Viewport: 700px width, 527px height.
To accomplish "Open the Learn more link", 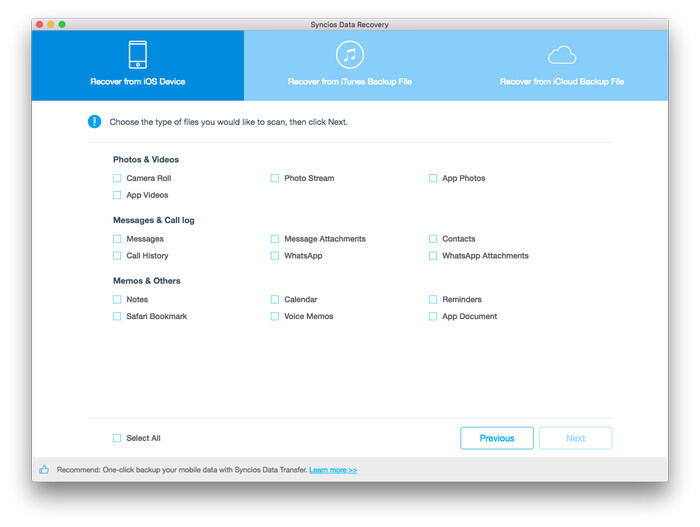I will [333, 470].
